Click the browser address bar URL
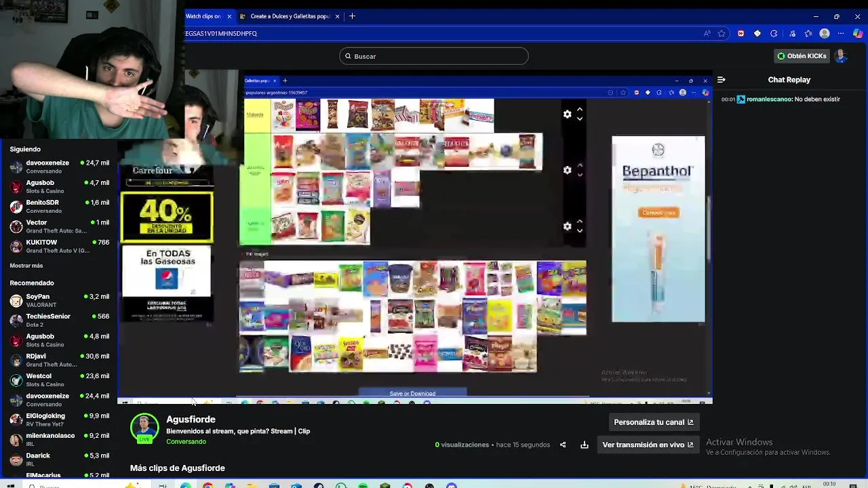Image resolution: width=868 pixels, height=488 pixels. 221,33
